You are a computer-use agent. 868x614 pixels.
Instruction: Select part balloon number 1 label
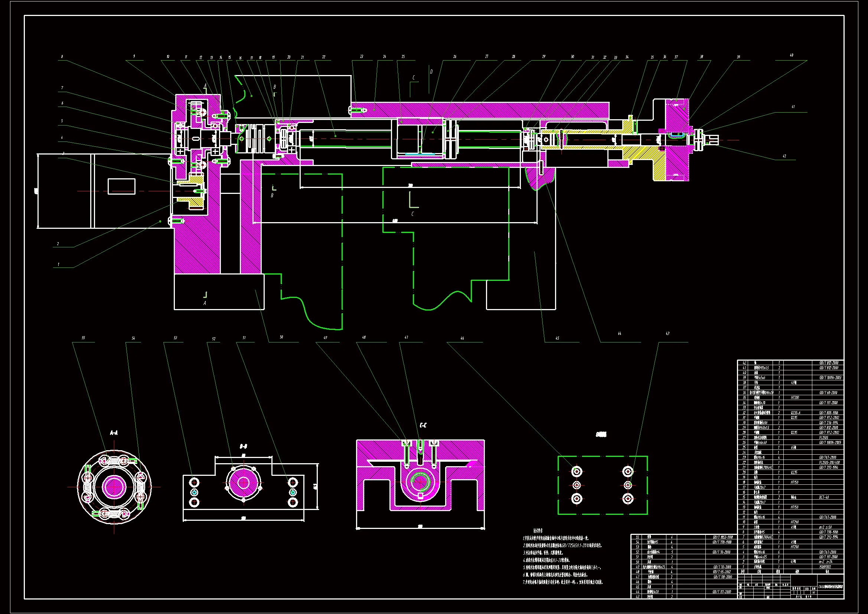[x=58, y=264]
